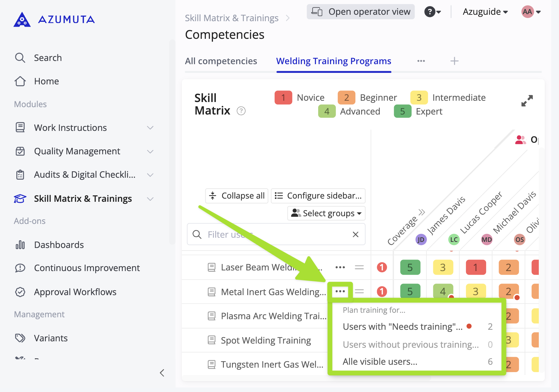Click the fullscreen expand arrows icon
This screenshot has width=559, height=392.
pos(527,101)
